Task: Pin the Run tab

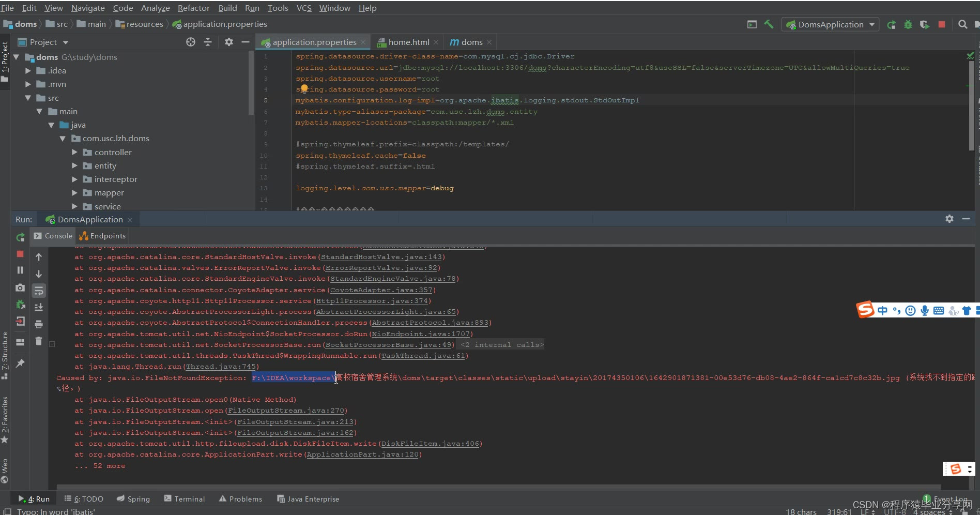Action: (20, 363)
